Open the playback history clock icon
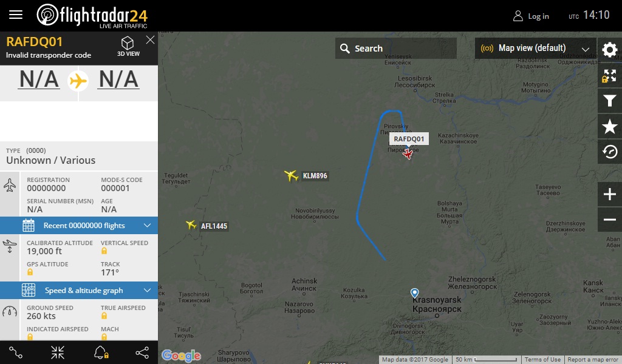The image size is (622, 364). pos(610,152)
